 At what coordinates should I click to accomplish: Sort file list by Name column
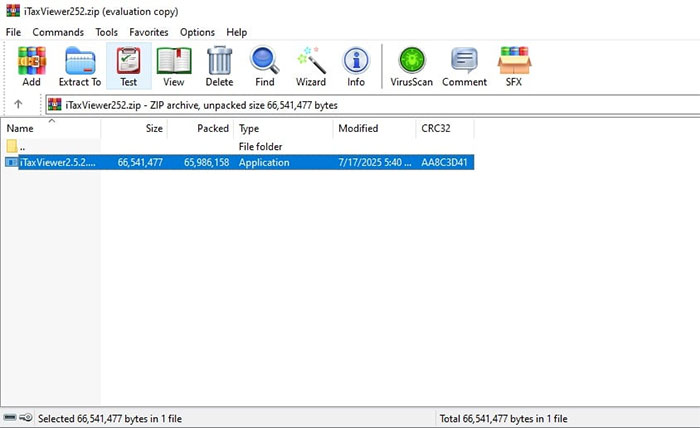tap(50, 129)
